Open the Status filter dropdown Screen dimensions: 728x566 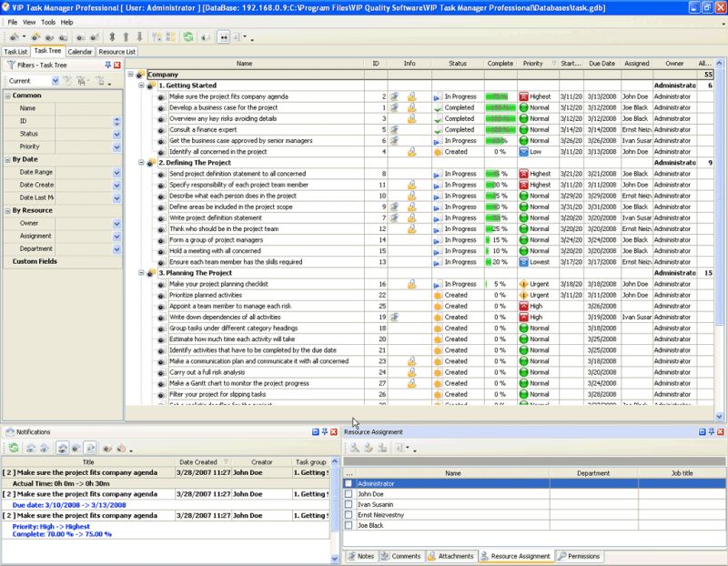(116, 134)
